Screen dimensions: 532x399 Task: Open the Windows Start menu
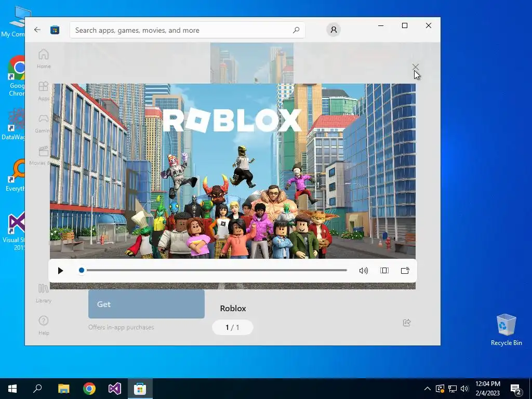[x=12, y=389]
